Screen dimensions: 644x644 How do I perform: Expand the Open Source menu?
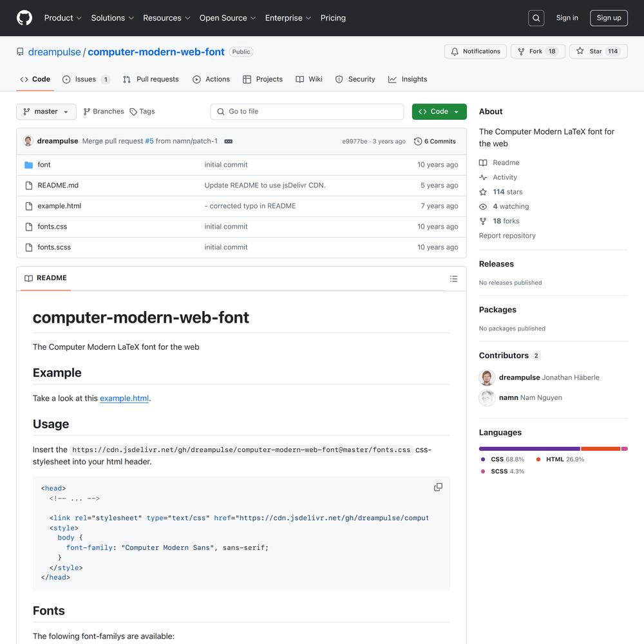point(227,18)
